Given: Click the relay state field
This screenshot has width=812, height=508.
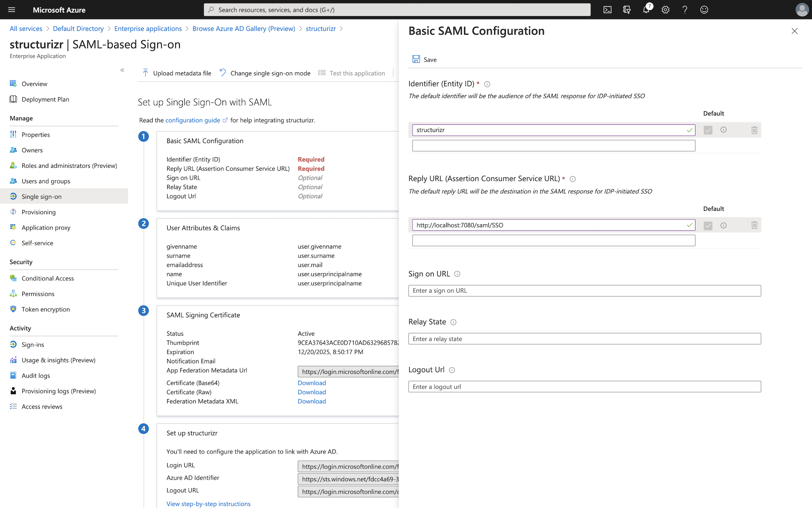Looking at the screenshot, I should tap(585, 339).
